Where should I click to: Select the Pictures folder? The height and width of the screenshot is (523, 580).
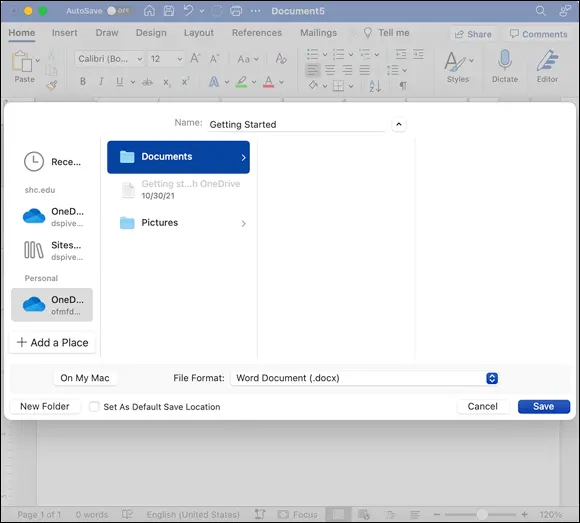click(x=178, y=223)
